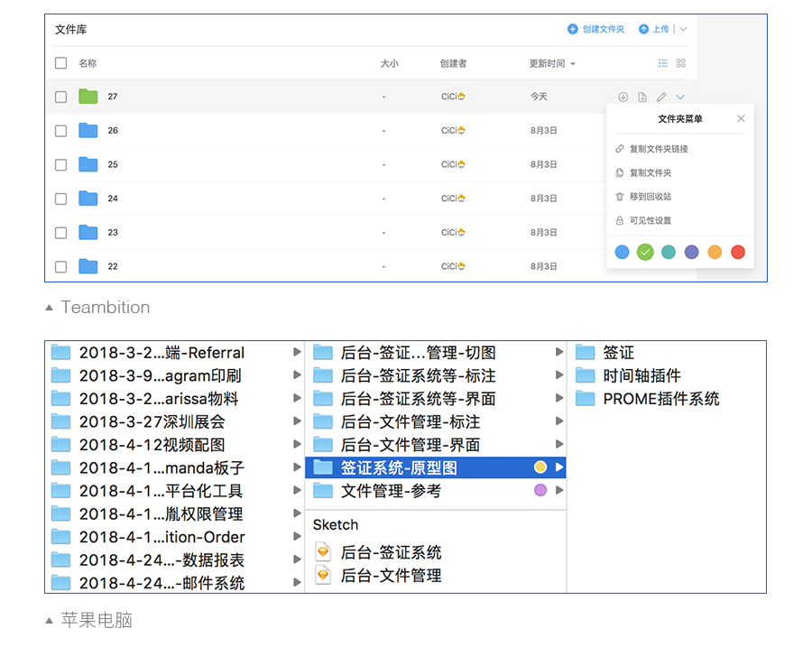Tick the checkbox for folder 26
The image size is (812, 647).
(61, 131)
